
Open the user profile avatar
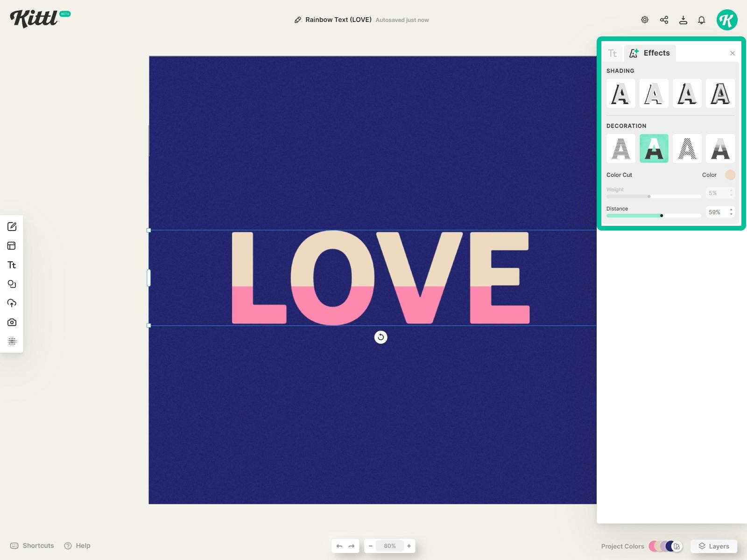point(727,20)
